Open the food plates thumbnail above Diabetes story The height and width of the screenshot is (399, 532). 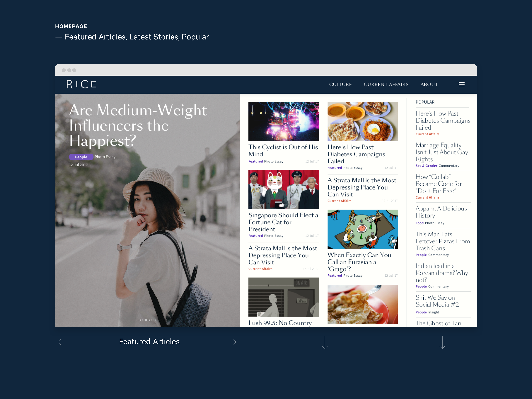[362, 122]
